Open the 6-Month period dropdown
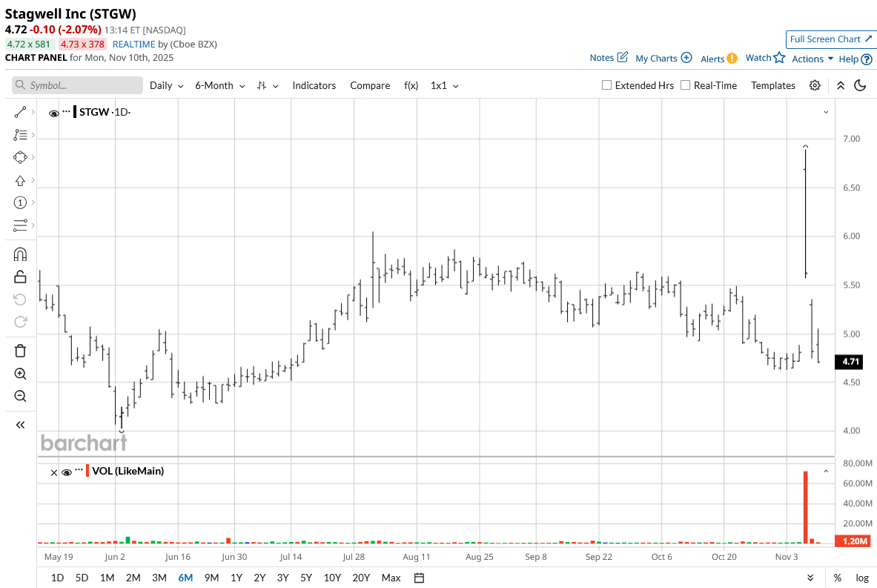 (x=220, y=85)
